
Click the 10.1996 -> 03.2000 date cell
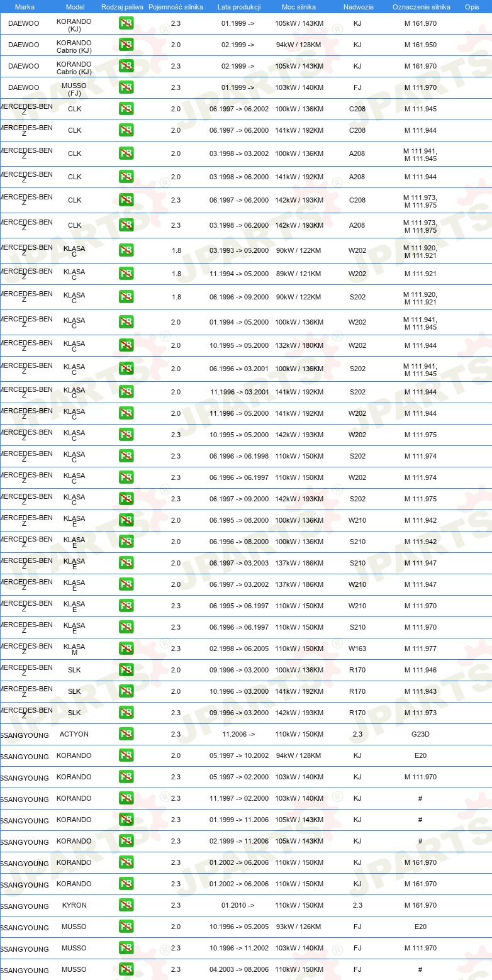pos(239,691)
